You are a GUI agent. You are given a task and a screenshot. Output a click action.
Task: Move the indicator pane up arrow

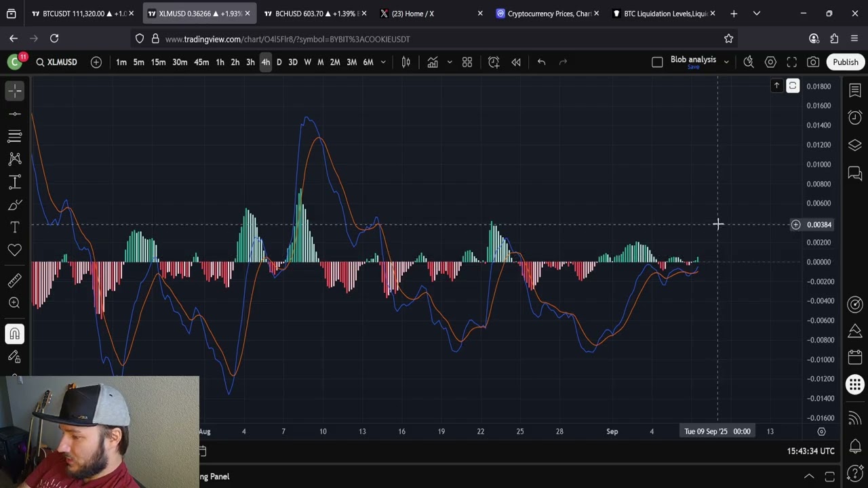776,85
